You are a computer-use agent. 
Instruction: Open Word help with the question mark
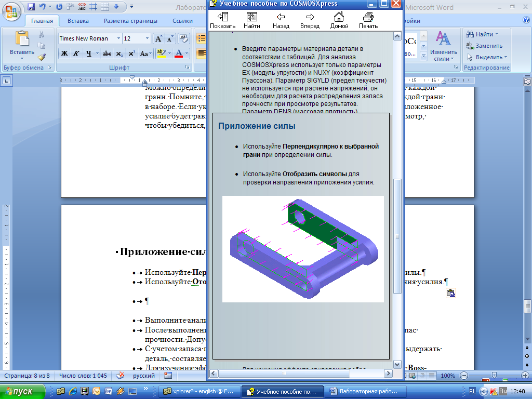[526, 20]
